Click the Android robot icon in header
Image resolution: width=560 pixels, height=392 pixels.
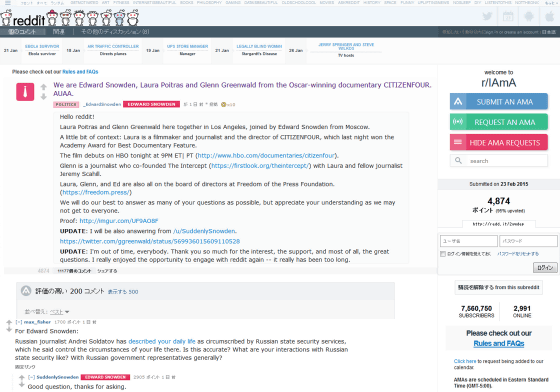pos(529,16)
